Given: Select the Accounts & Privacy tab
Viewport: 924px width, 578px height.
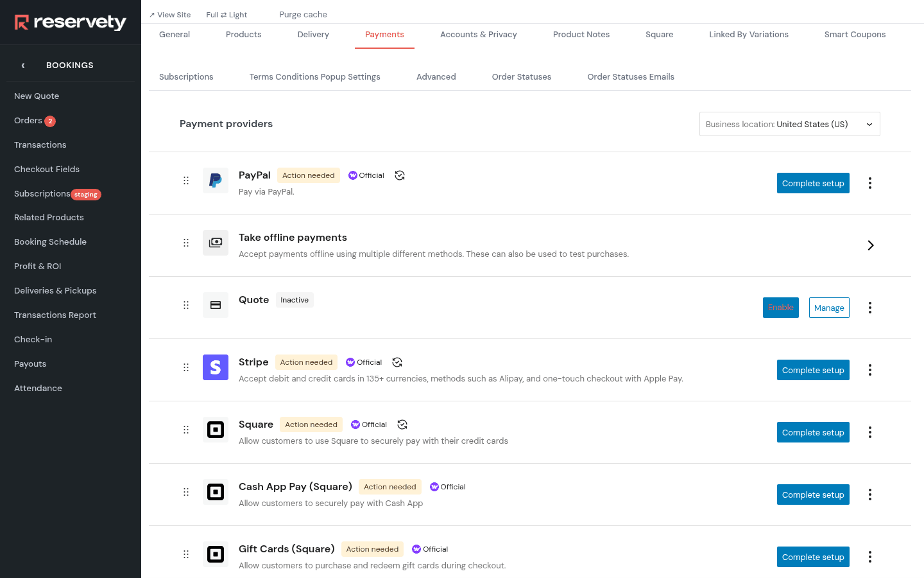Looking at the screenshot, I should click(479, 35).
